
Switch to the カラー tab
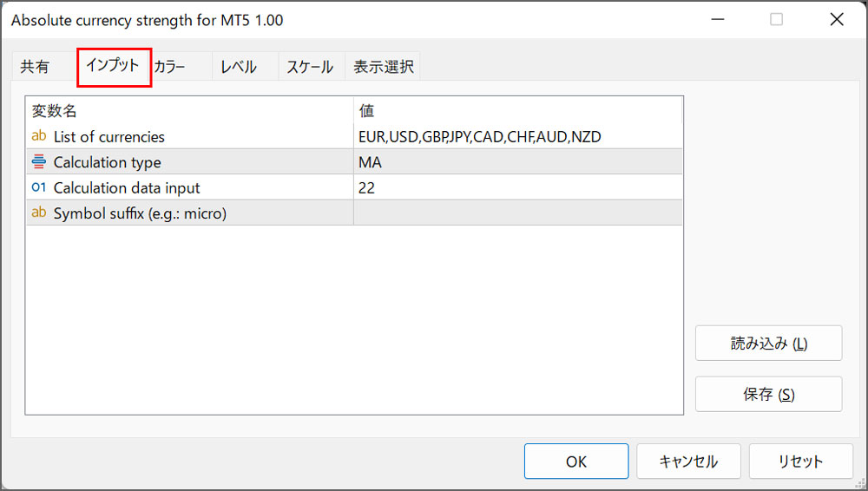click(169, 67)
